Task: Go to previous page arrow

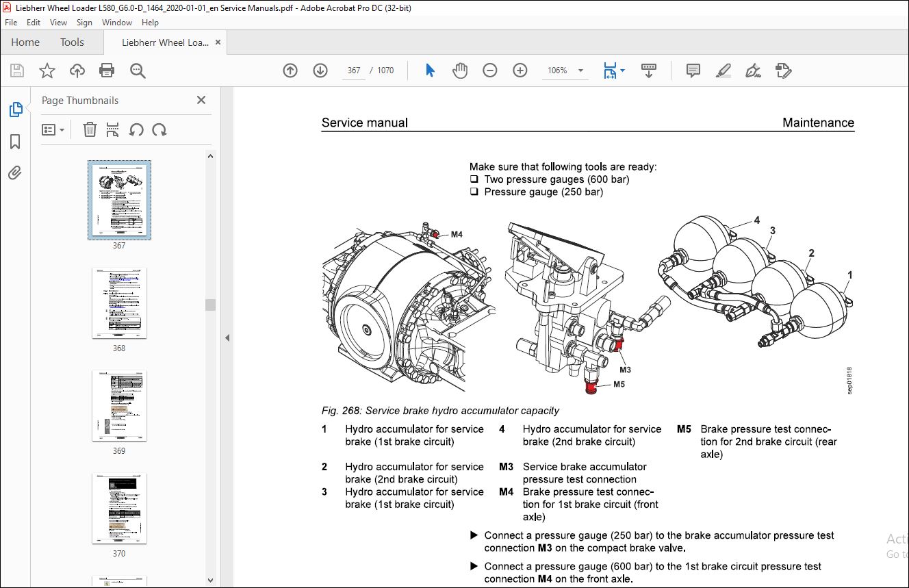Action: 290,71
